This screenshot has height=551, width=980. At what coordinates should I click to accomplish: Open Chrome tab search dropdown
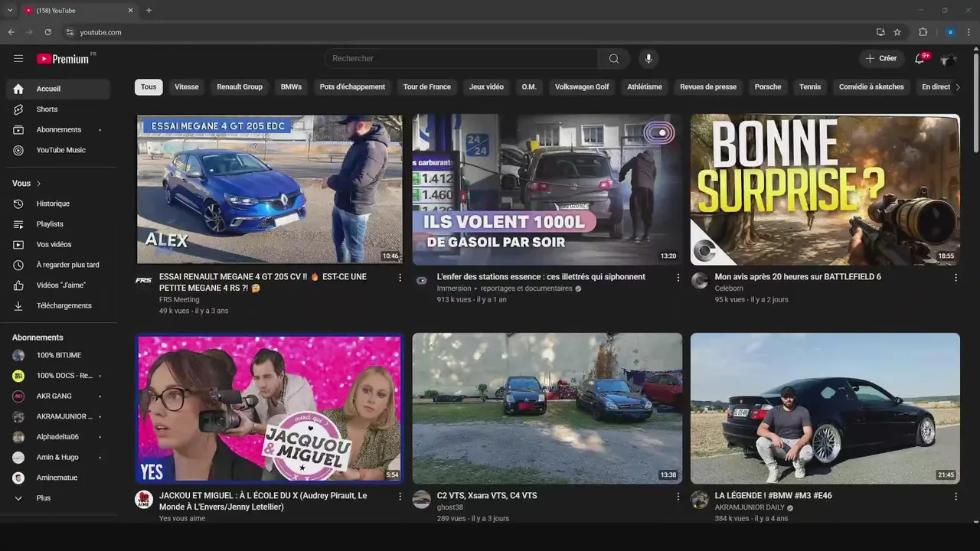pos(10,10)
